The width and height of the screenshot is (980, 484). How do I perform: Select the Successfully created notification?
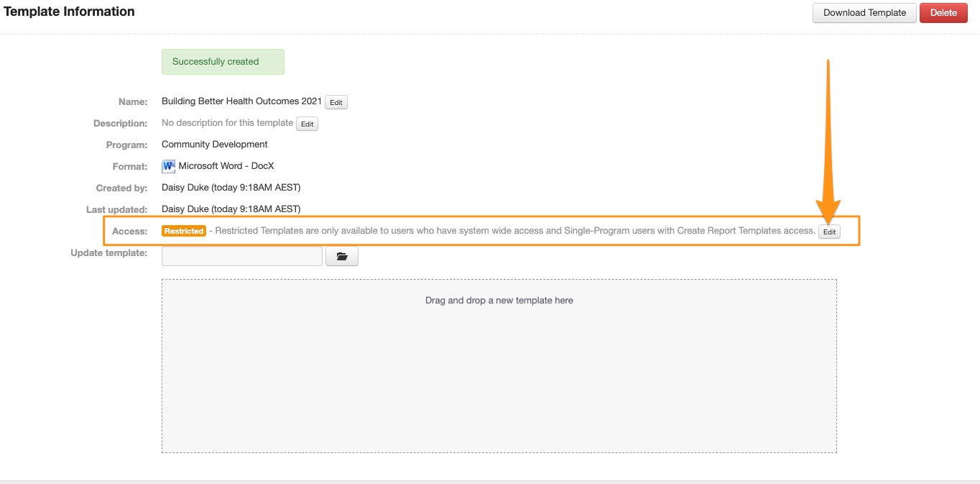click(x=223, y=62)
